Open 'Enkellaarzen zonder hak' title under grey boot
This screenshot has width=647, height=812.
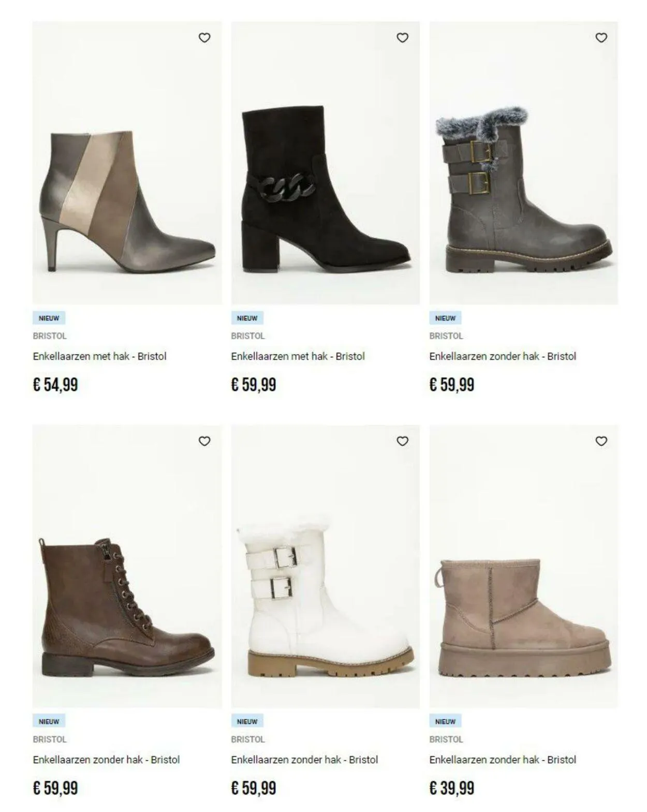(503, 356)
